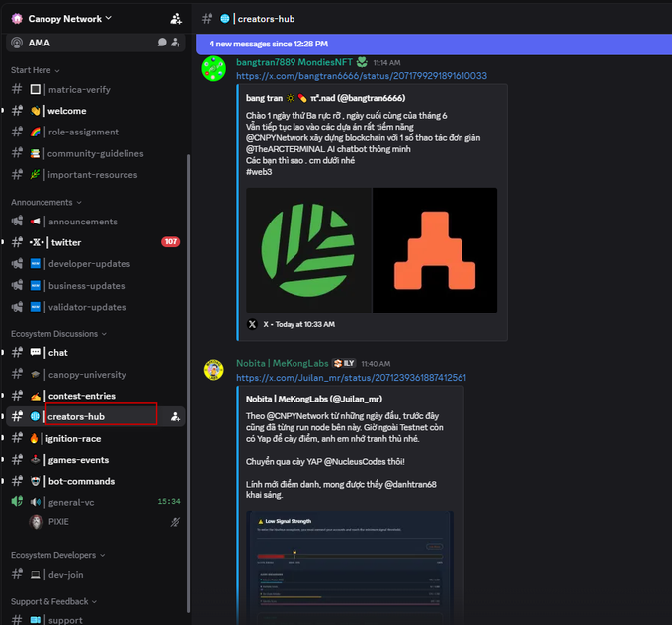This screenshot has width=672, height=625.
Task: Open the business-updates channel
Action: pos(95,285)
